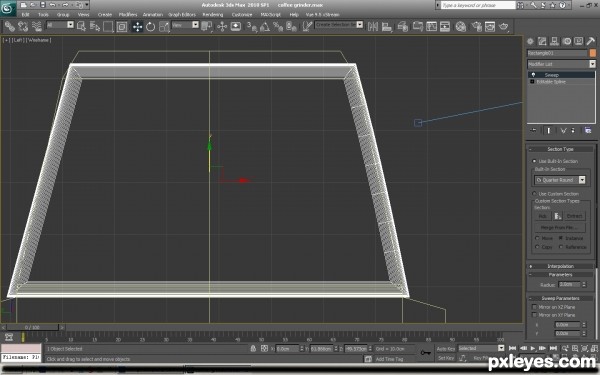Viewport: 600px width, 375px height.
Task: Open the Edit menu
Action: click(x=26, y=15)
